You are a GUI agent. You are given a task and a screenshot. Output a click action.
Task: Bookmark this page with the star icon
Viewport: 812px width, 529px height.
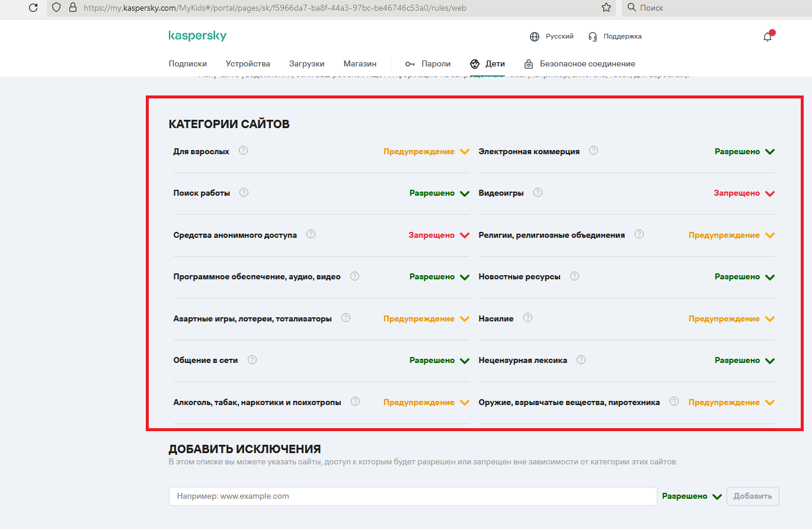pos(606,8)
